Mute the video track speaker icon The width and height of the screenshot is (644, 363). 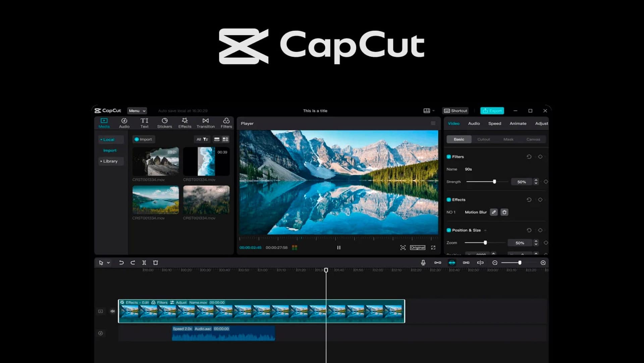(x=113, y=311)
